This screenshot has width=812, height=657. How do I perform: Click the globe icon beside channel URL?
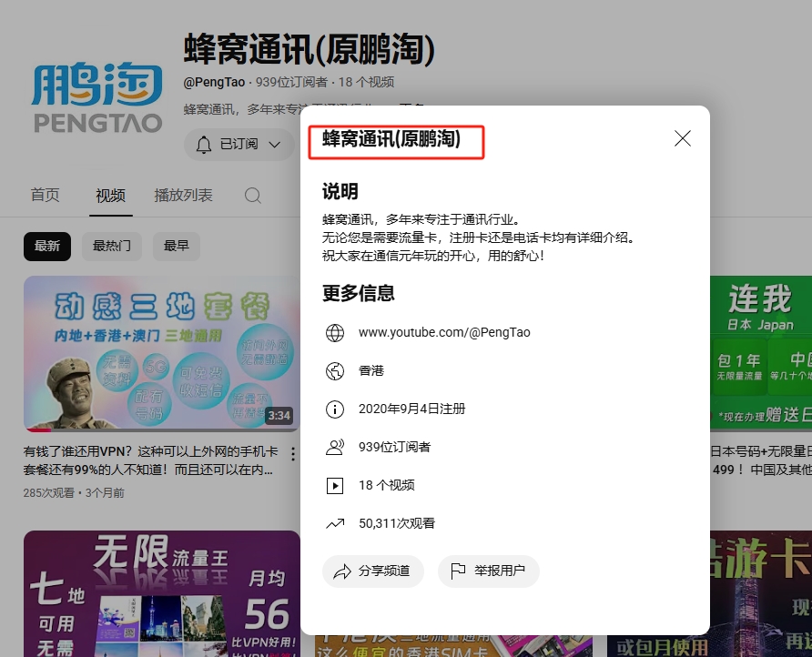(x=335, y=333)
